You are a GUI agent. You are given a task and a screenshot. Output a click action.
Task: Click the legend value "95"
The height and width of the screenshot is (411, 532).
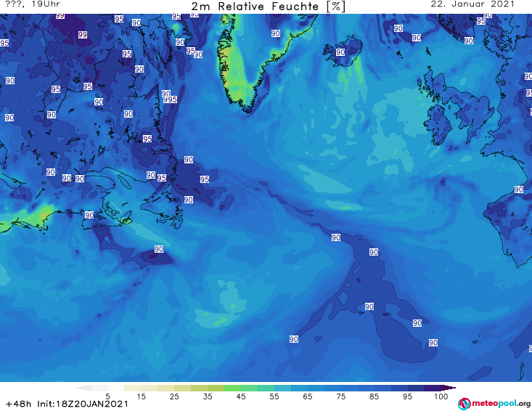(x=407, y=396)
